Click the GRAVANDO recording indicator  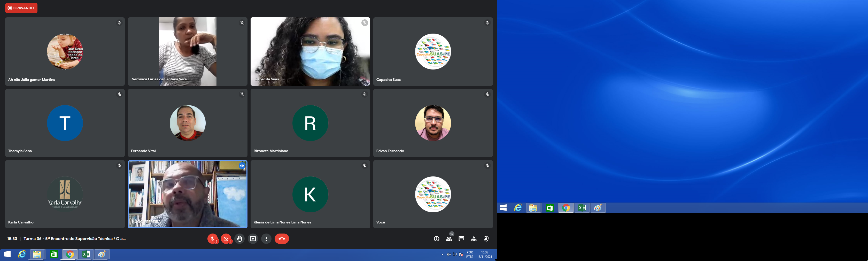click(x=21, y=8)
